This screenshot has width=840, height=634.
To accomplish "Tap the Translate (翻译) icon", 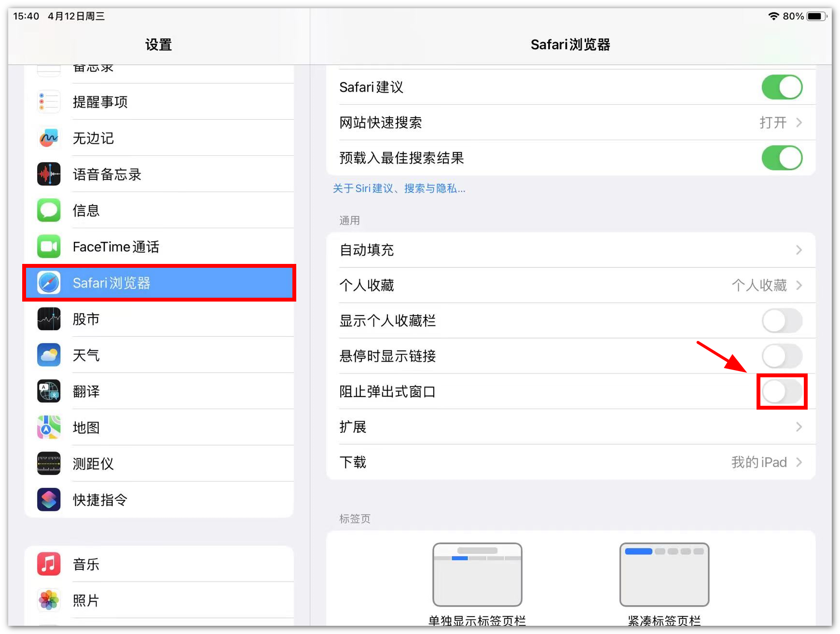I will [49, 391].
